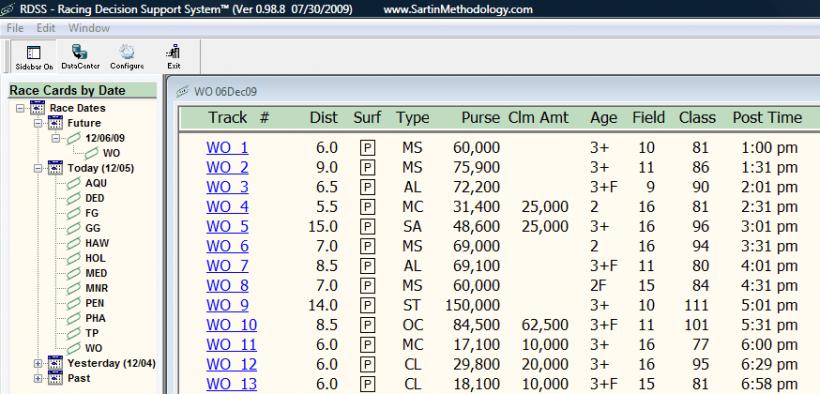820x394 pixels.
Task: Click the card icon beside GG
Action: click(73, 229)
